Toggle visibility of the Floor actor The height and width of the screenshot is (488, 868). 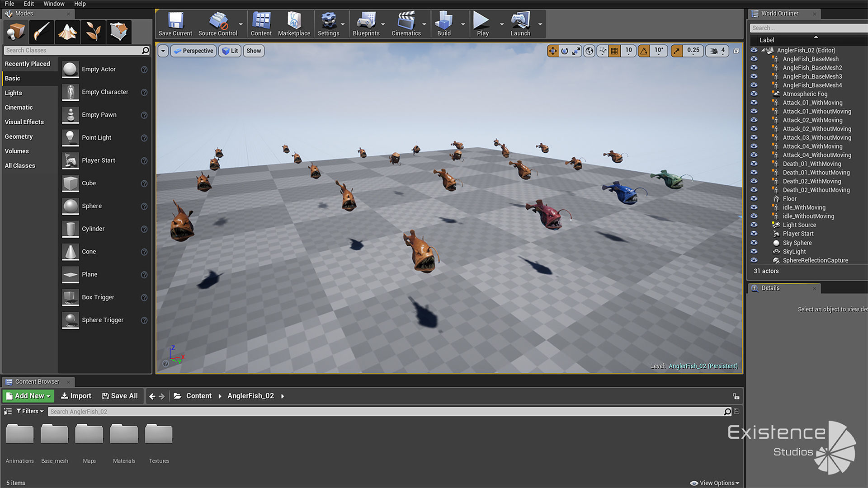(754, 199)
